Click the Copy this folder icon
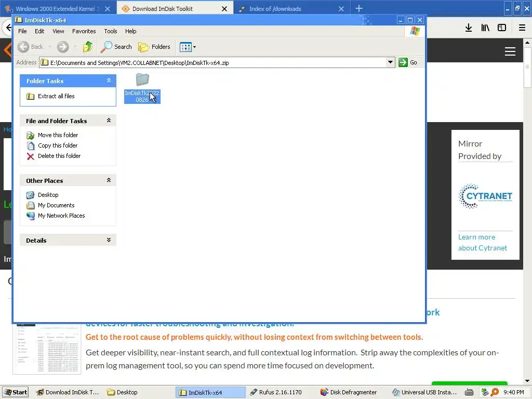The height and width of the screenshot is (399, 532). tap(31, 146)
